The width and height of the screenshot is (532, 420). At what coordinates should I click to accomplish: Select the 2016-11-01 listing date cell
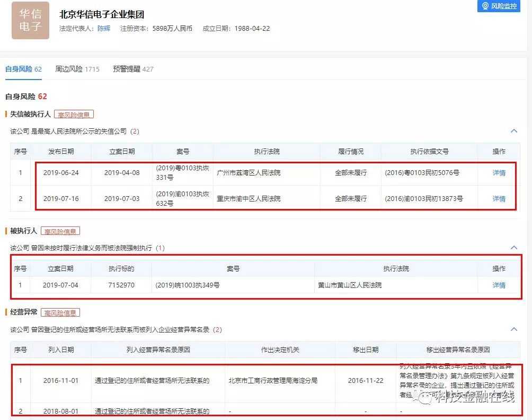click(x=61, y=381)
